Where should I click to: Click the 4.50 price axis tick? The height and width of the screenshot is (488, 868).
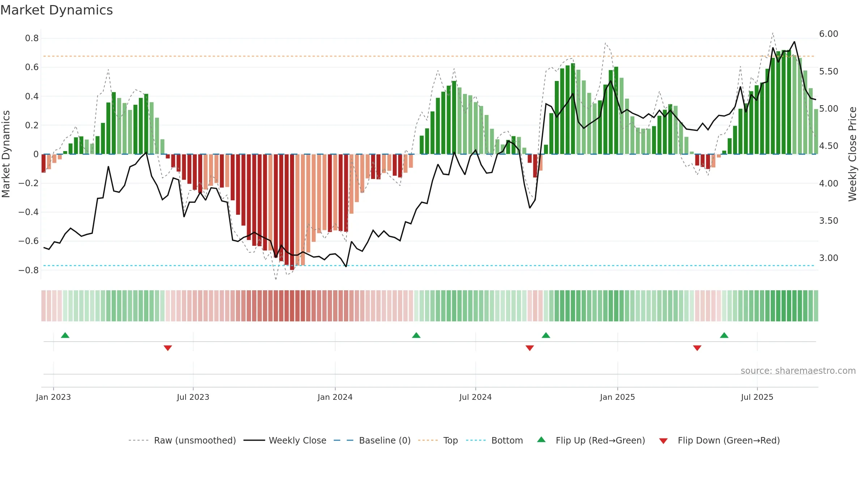click(x=829, y=146)
